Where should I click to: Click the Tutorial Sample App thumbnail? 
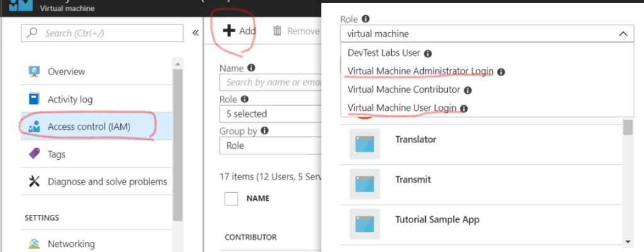click(365, 224)
